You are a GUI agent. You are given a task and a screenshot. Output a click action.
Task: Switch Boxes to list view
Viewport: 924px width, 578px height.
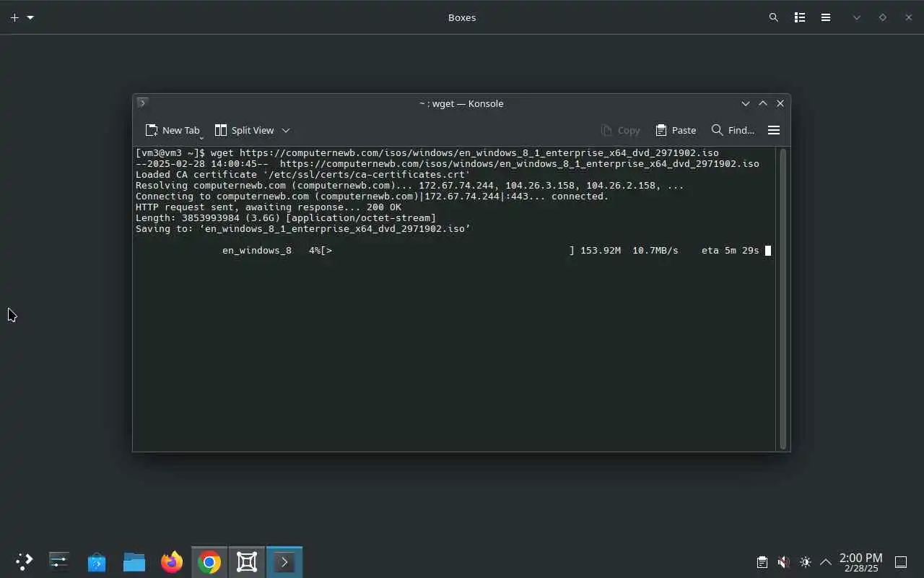click(800, 17)
